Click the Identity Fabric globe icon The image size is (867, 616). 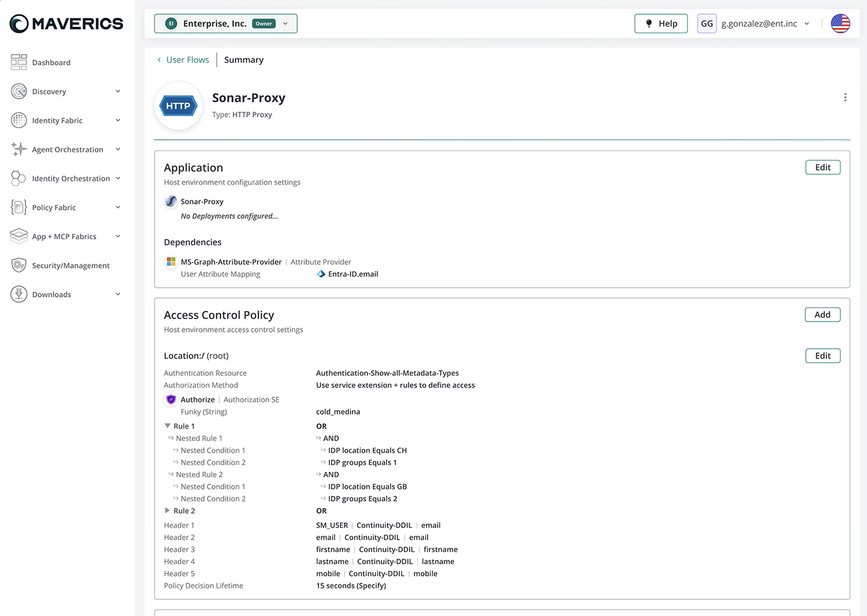tap(19, 120)
